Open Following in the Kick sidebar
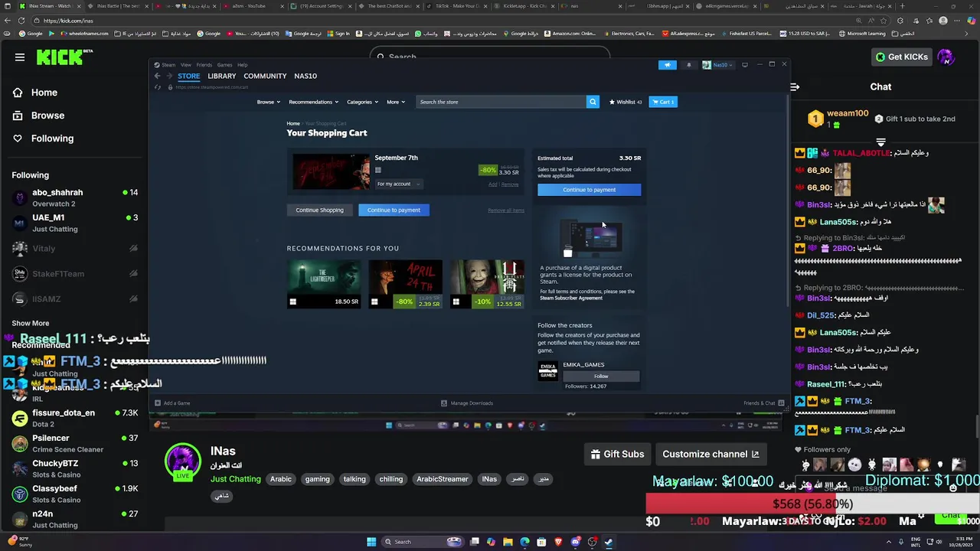This screenshot has width=980, height=551. pos(52,139)
